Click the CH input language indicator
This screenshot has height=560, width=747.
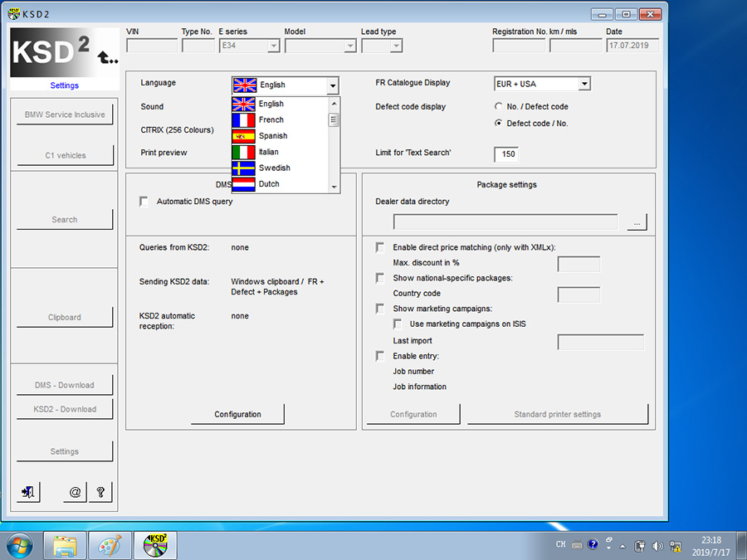(x=561, y=544)
